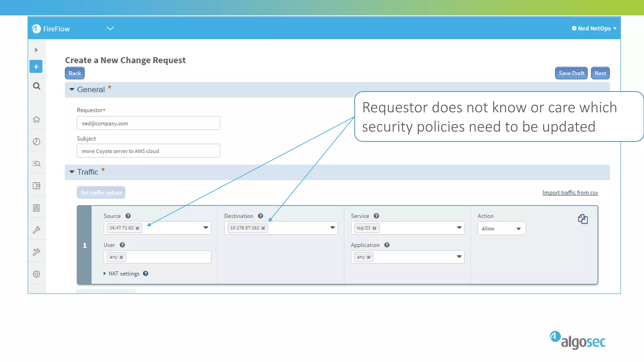Click the NAT settings help question icon

146,273
